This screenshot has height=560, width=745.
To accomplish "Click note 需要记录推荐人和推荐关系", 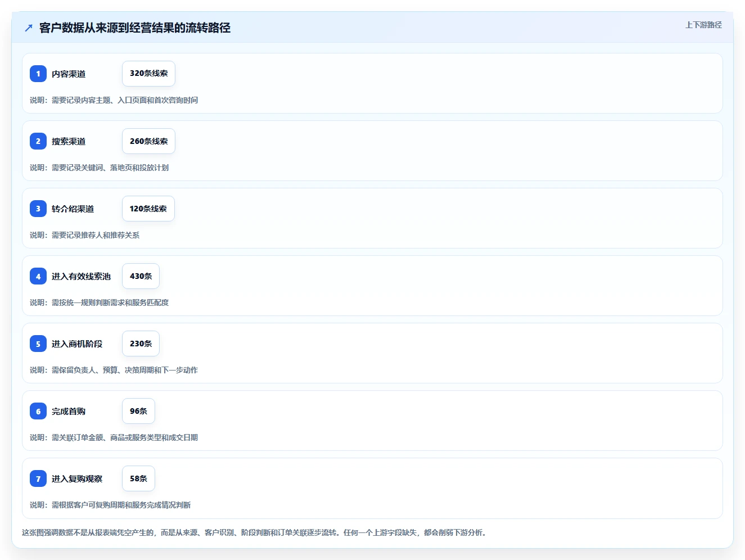I will (96, 235).
